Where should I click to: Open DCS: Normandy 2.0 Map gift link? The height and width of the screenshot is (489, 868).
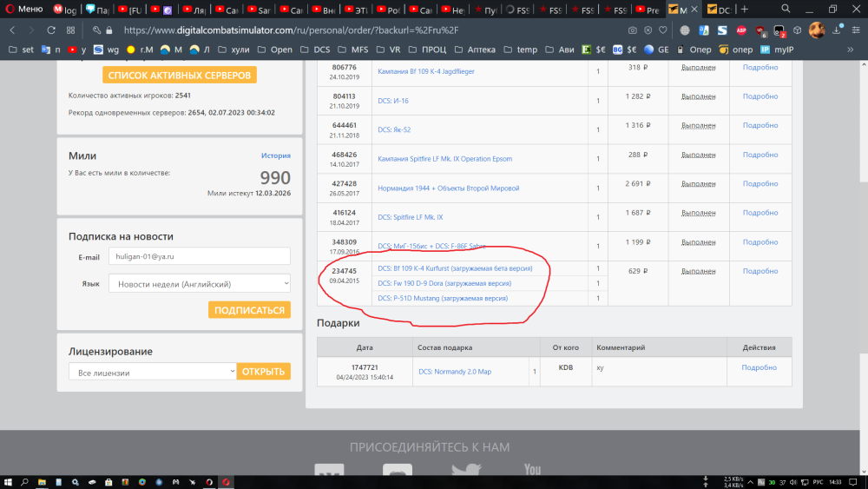point(455,372)
